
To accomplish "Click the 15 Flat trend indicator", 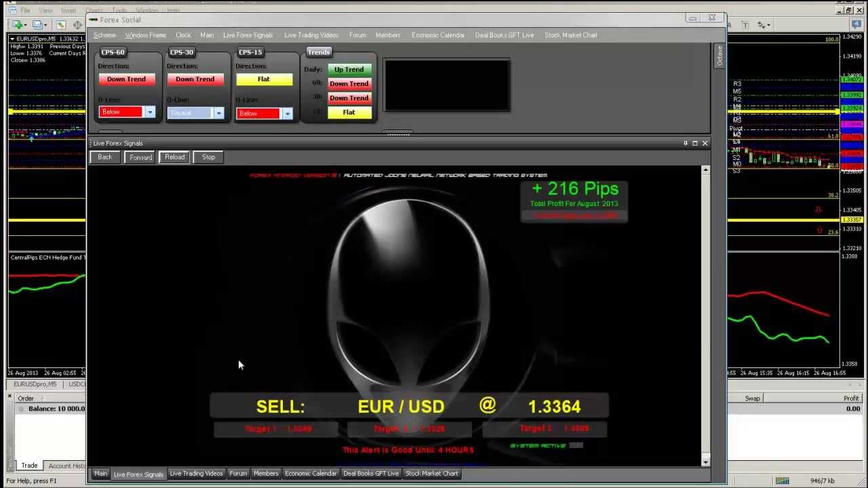I will [349, 113].
